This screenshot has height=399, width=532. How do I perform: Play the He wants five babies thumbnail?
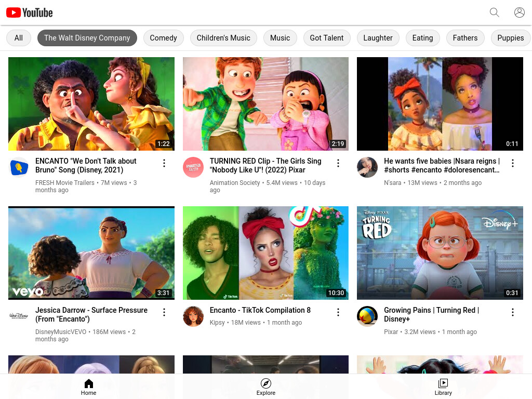tap(440, 104)
